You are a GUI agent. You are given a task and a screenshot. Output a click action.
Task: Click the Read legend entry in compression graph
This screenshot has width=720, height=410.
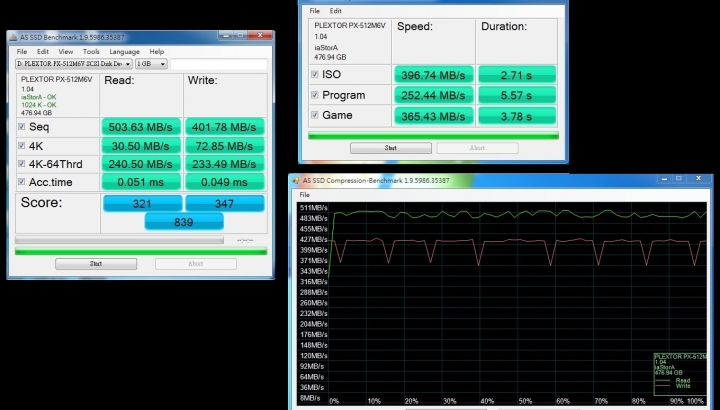(x=682, y=380)
